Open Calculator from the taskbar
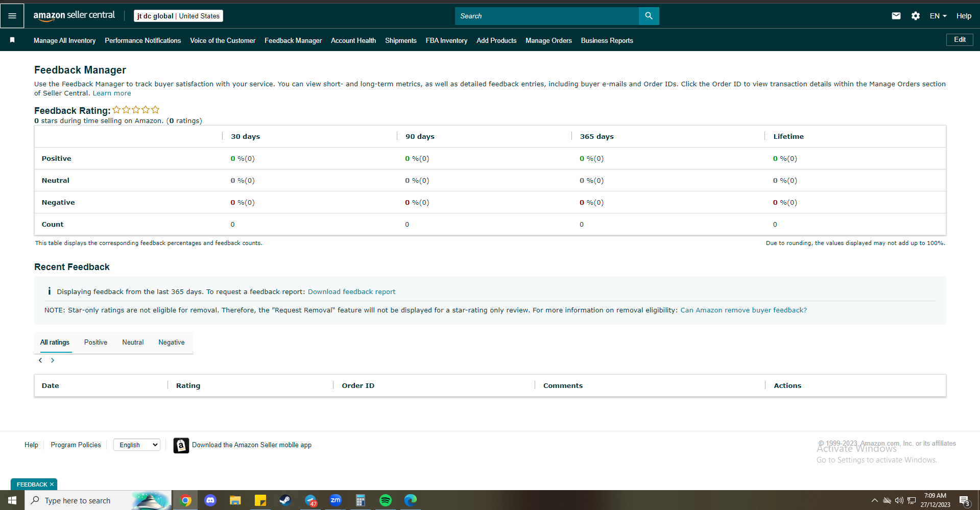This screenshot has height=510, width=980. pyautogui.click(x=361, y=500)
